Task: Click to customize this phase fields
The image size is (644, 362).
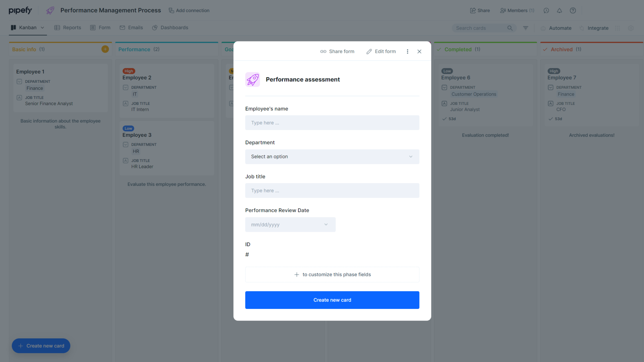Action: pyautogui.click(x=332, y=274)
